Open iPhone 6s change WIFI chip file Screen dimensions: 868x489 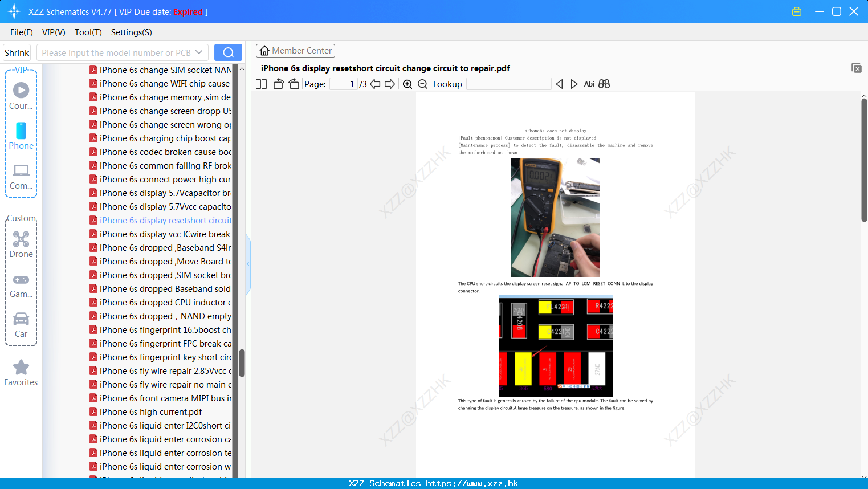pos(160,84)
